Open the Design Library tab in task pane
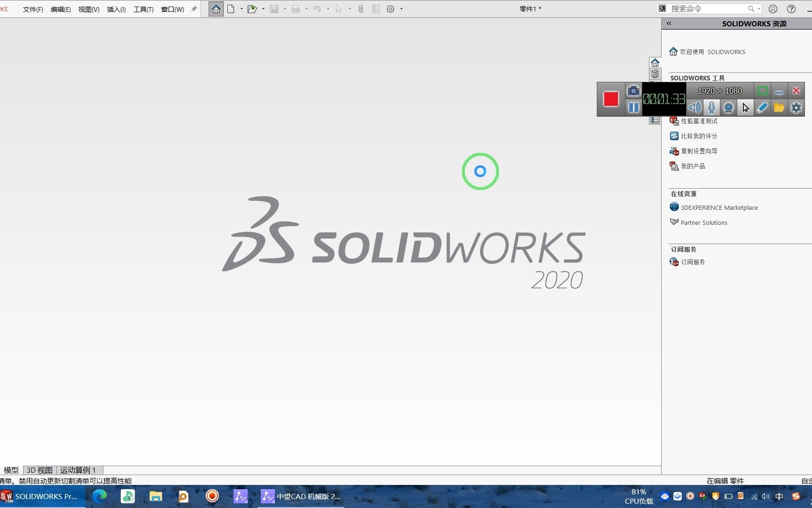This screenshot has height=508, width=812. (x=655, y=74)
